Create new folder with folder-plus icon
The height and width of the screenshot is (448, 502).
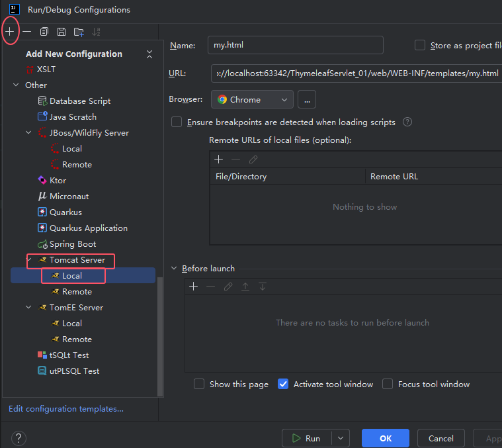coord(79,32)
